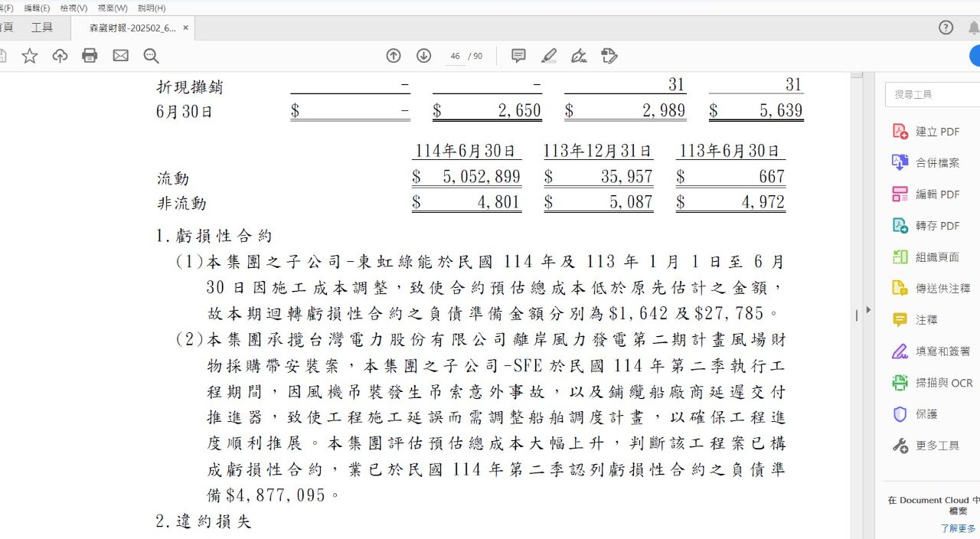
Task: Open the 視窗(W) menu
Action: 113,8
